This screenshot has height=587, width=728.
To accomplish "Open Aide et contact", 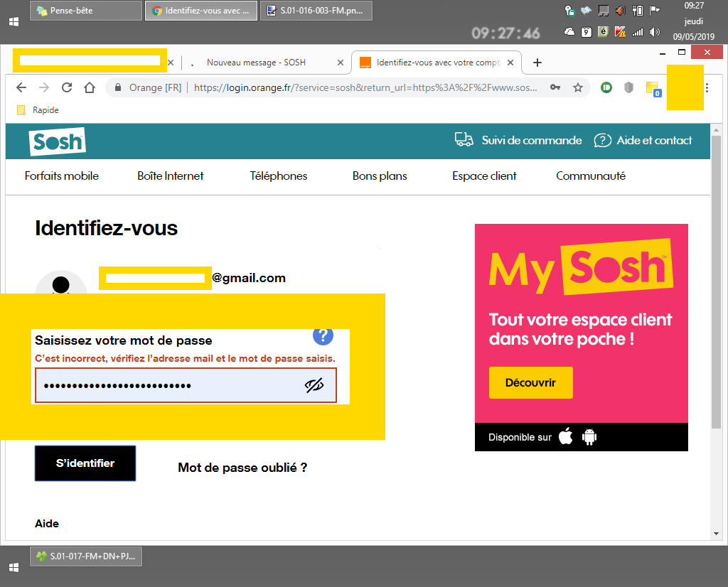I will tap(643, 140).
